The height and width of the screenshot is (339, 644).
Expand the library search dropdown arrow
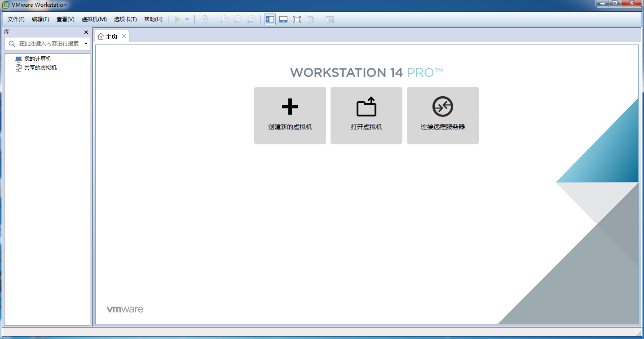(86, 44)
